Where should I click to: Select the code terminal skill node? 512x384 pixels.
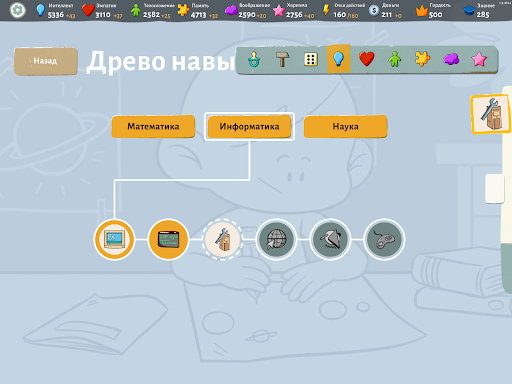click(x=168, y=239)
